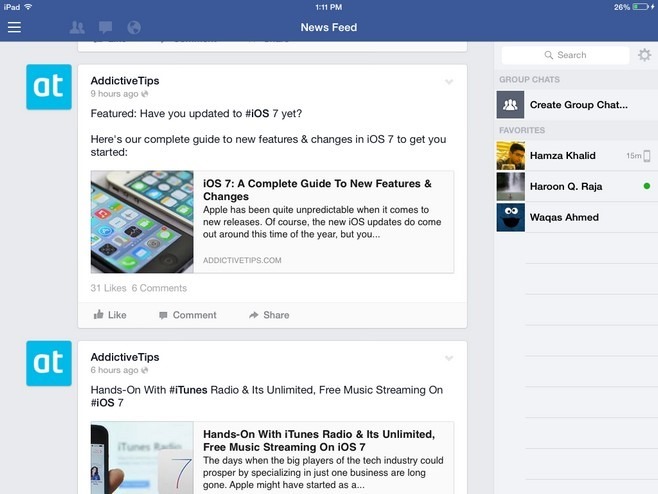Tap Hamza Khalid's profile picture
This screenshot has height=494, width=658.
click(510, 156)
